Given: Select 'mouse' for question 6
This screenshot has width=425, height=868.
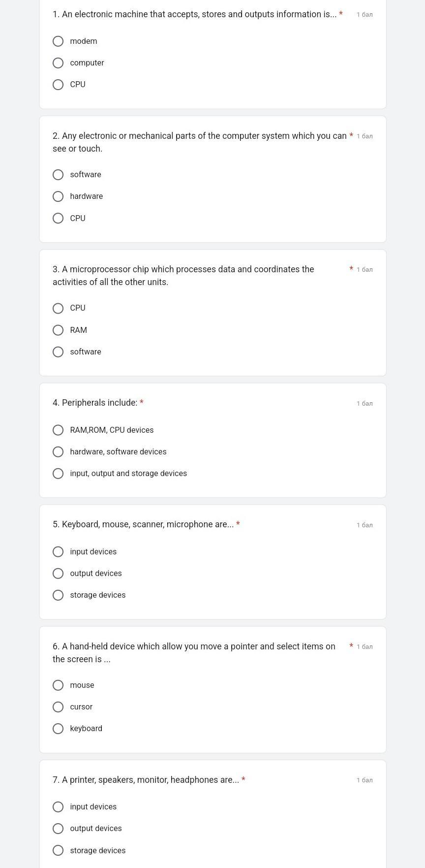Looking at the screenshot, I should (58, 685).
